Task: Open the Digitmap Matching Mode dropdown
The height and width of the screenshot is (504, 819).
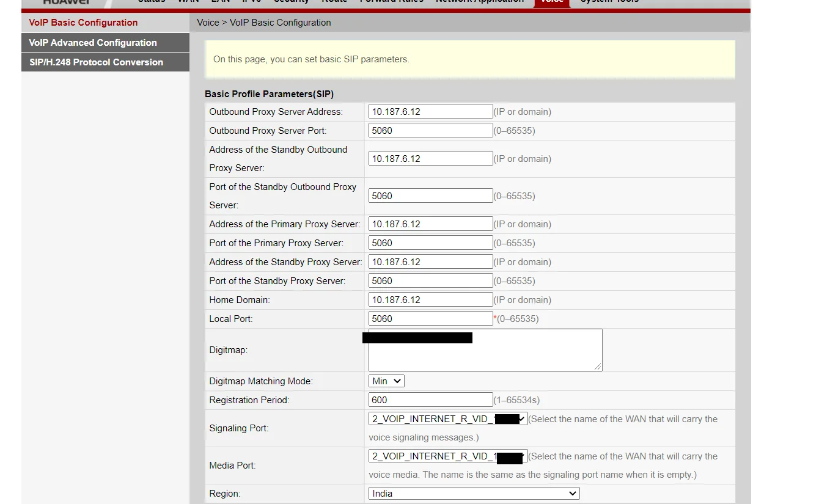Action: [x=386, y=381]
